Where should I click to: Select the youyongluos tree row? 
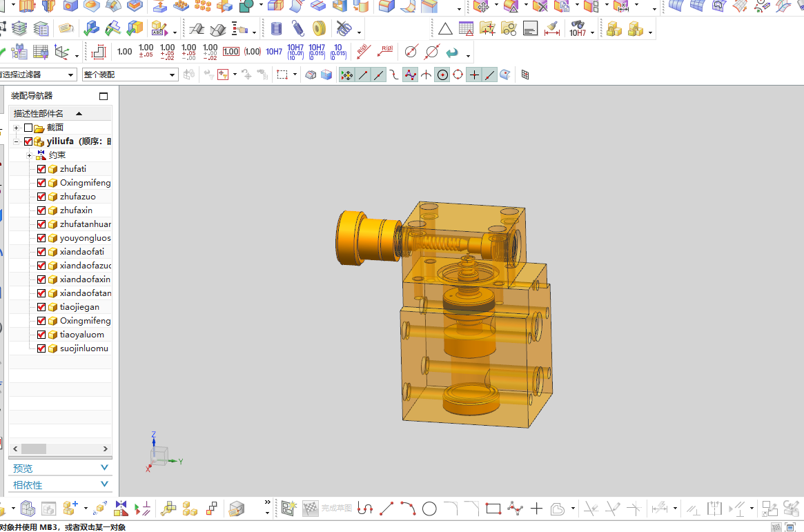click(60, 238)
